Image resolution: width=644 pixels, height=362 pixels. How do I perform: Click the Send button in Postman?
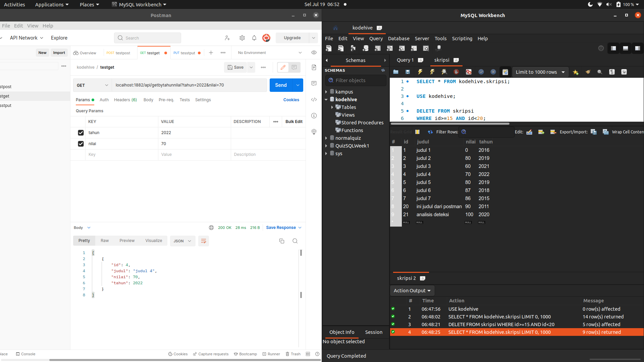pos(281,85)
